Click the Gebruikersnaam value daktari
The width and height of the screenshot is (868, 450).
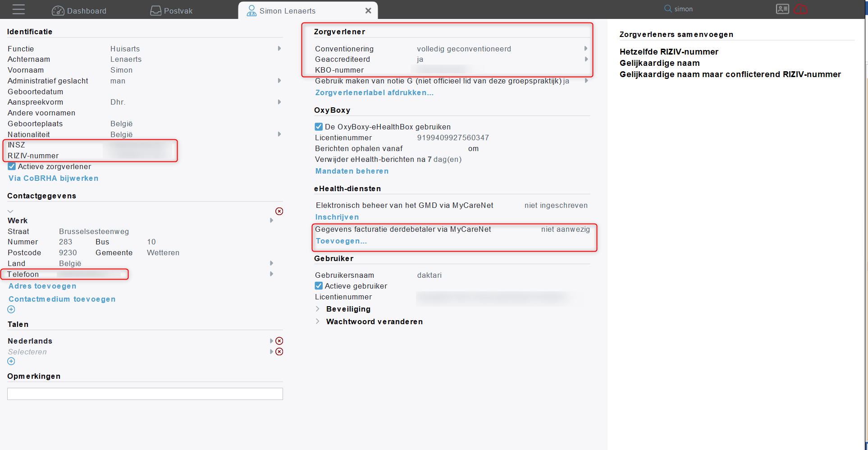(x=429, y=275)
